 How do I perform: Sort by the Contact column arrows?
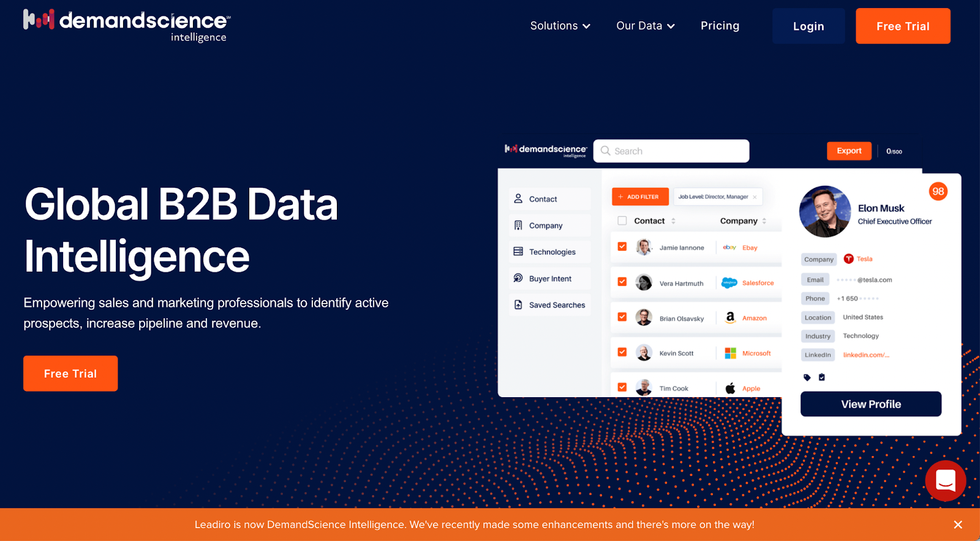pyautogui.click(x=673, y=221)
